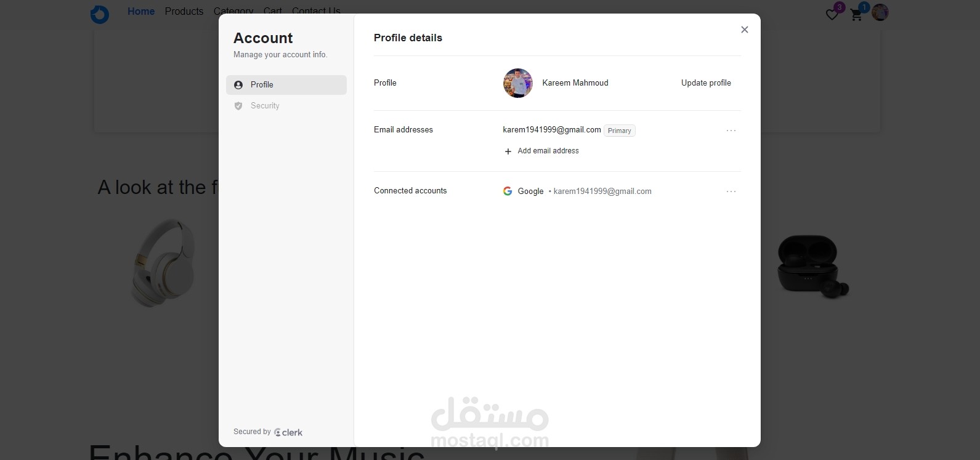The height and width of the screenshot is (460, 980).
Task: Click the Primary email badge
Action: point(619,131)
